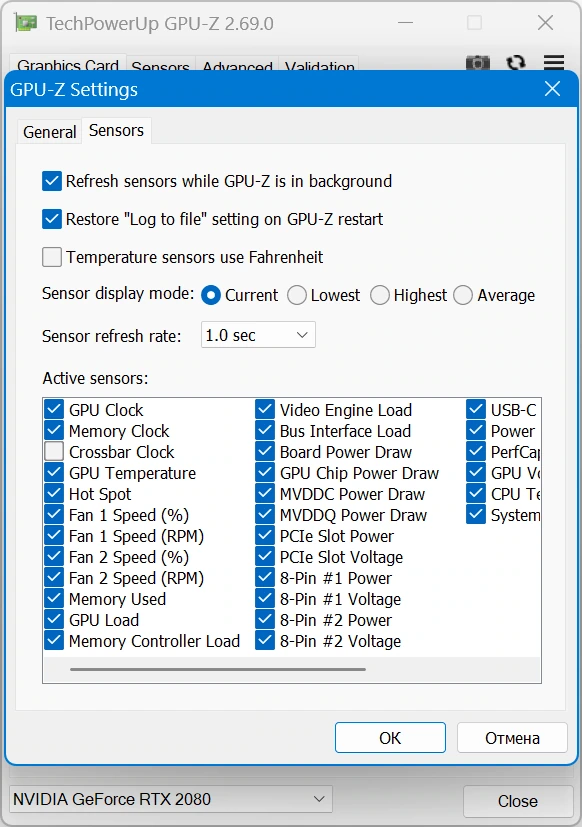The image size is (582, 827).
Task: Click the GPU-Z app icon in title bar
Action: [x=26, y=23]
